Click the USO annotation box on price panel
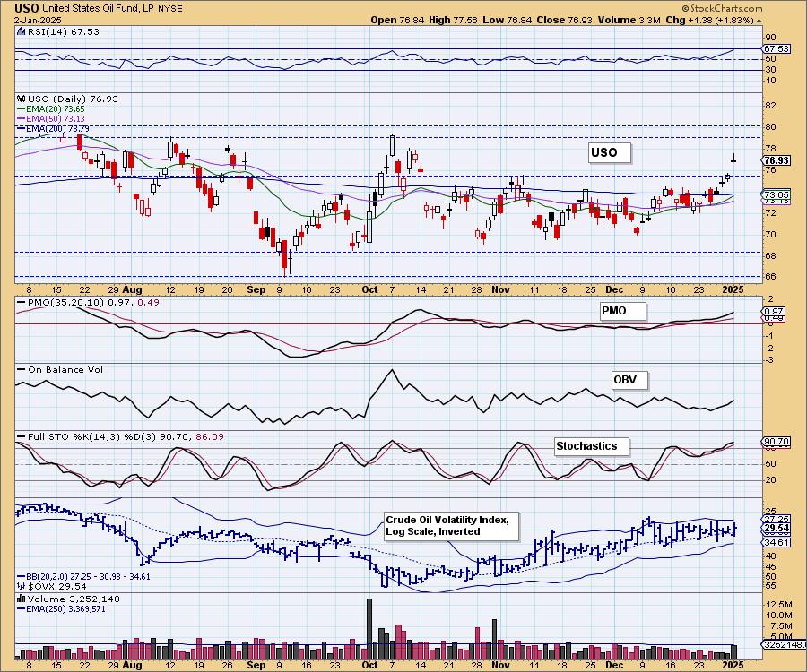Viewport: 807px width, 672px height. pos(610,152)
